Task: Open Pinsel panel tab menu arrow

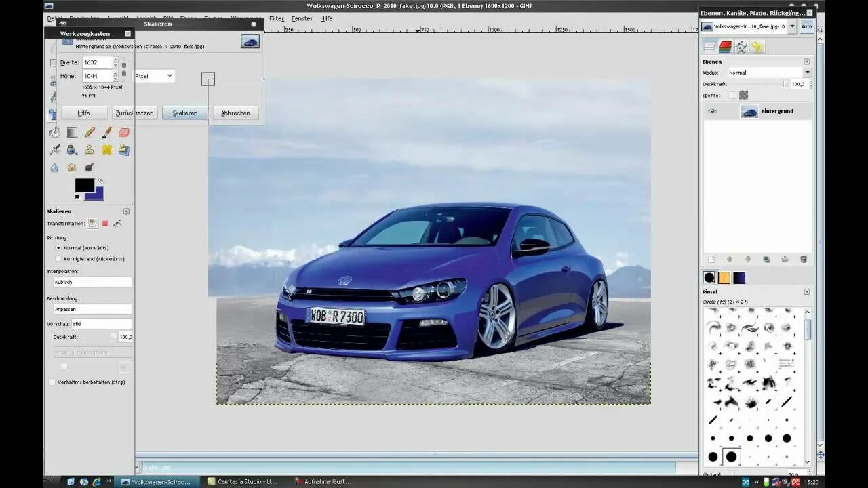Action: point(806,292)
